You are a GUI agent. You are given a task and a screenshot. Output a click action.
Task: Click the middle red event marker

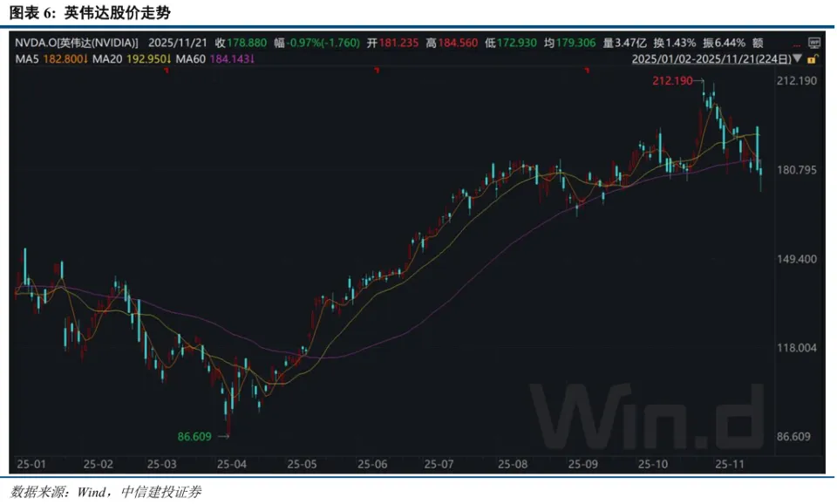click(x=376, y=70)
